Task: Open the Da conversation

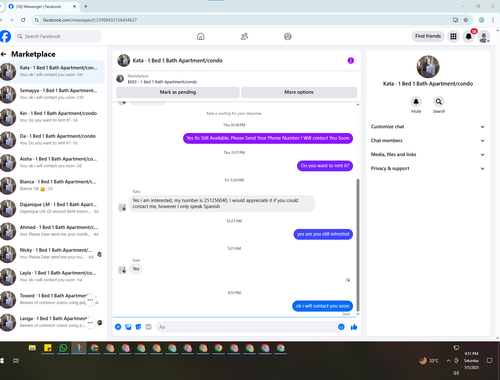Action: click(x=52, y=140)
